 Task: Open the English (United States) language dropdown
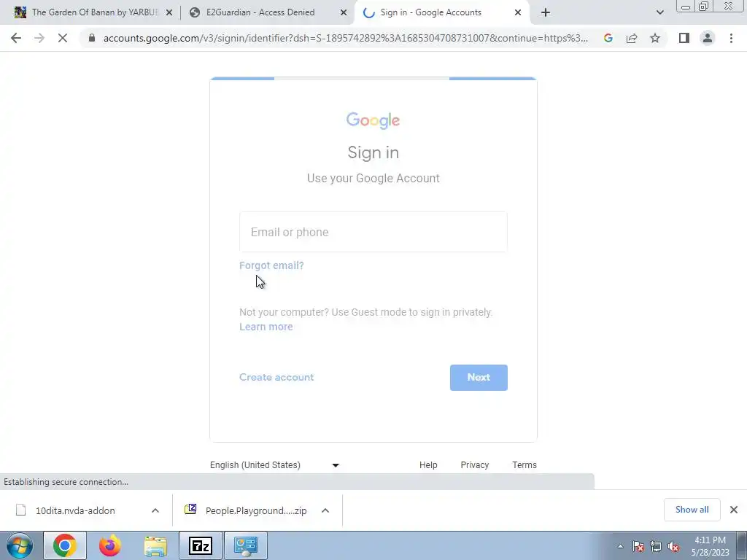275,464
